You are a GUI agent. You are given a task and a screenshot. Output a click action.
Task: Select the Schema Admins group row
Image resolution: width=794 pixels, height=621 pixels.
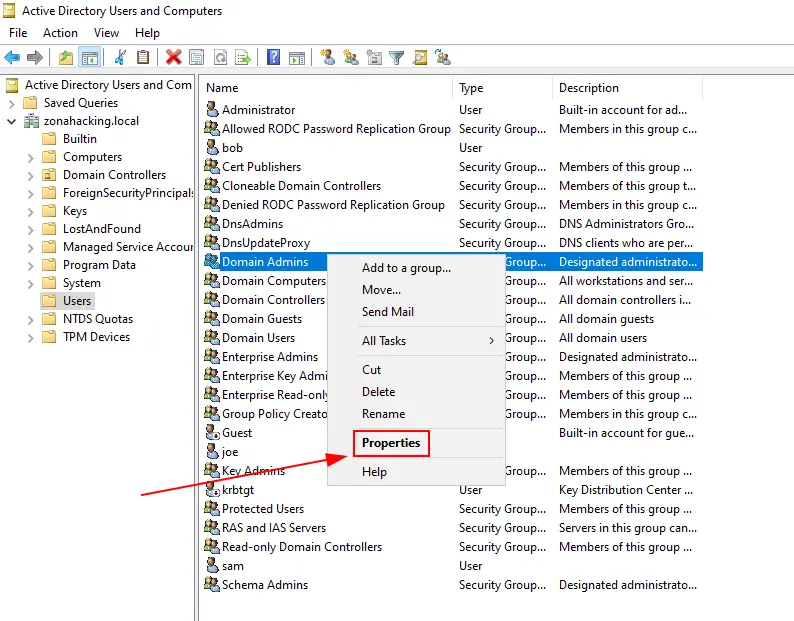[264, 585]
